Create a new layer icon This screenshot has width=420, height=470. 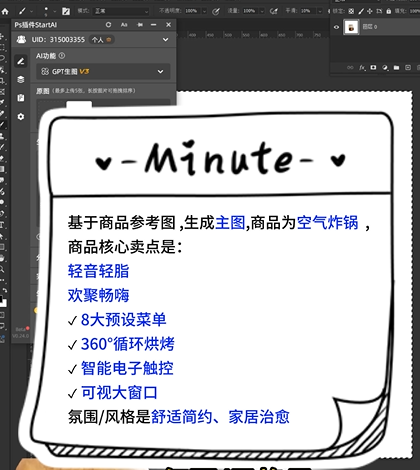click(x=408, y=68)
